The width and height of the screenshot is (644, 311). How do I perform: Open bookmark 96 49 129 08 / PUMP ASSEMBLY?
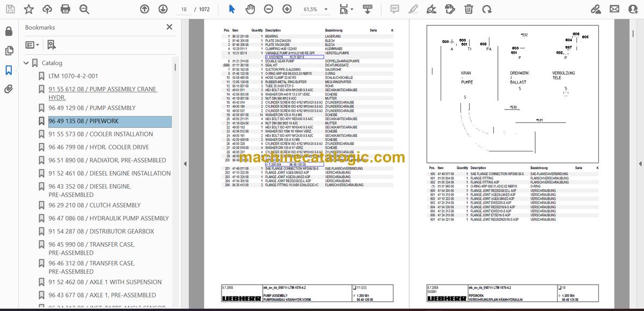(92, 108)
